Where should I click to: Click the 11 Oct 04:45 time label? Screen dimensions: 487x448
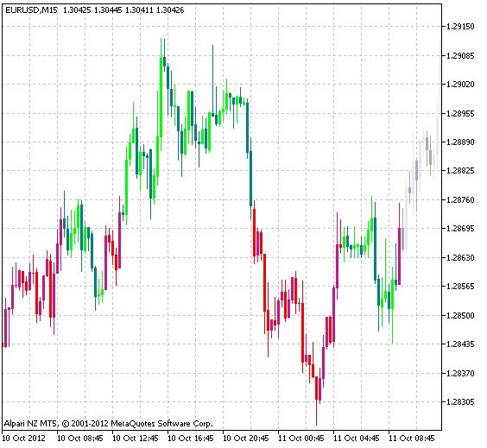[x=357, y=438]
